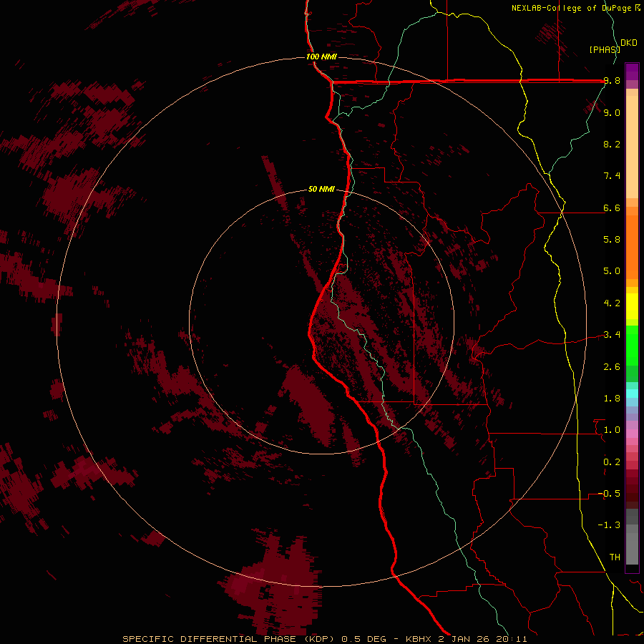Click the 8.2 legend value
The height and width of the screenshot is (644, 644).
click(x=612, y=144)
